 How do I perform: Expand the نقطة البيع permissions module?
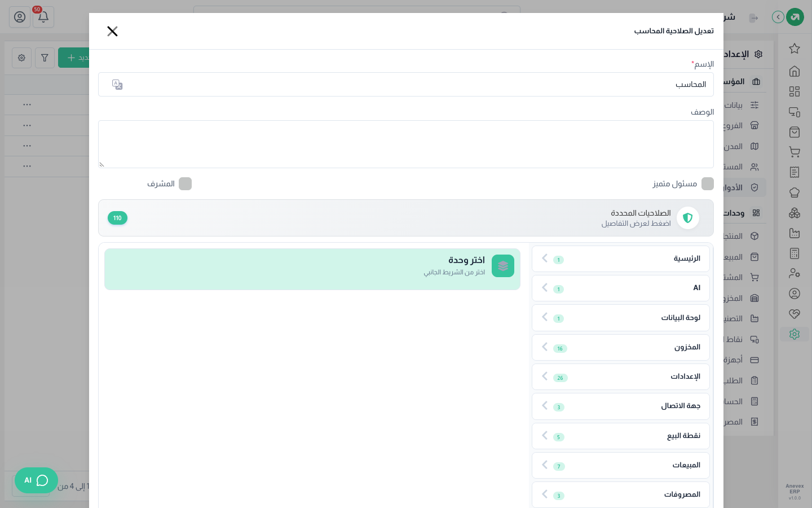click(621, 436)
